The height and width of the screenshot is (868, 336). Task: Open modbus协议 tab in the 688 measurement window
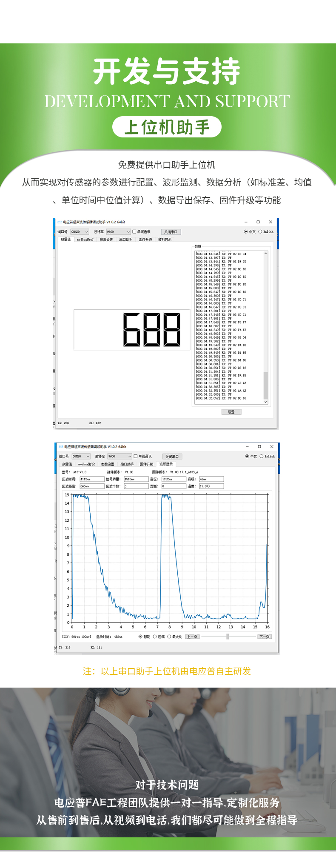(85, 240)
